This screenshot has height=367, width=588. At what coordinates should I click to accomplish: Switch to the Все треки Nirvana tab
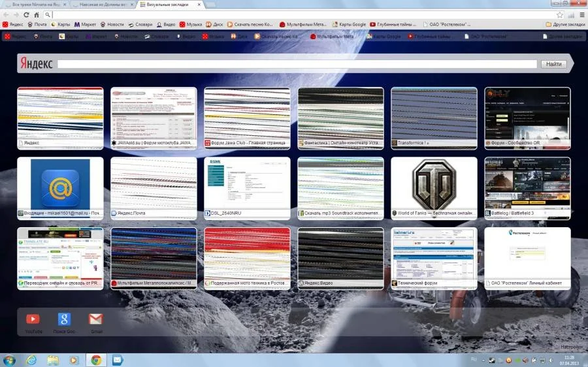pos(33,5)
